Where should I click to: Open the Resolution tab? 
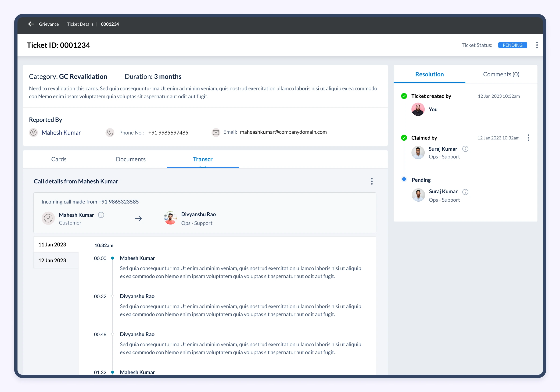click(429, 74)
